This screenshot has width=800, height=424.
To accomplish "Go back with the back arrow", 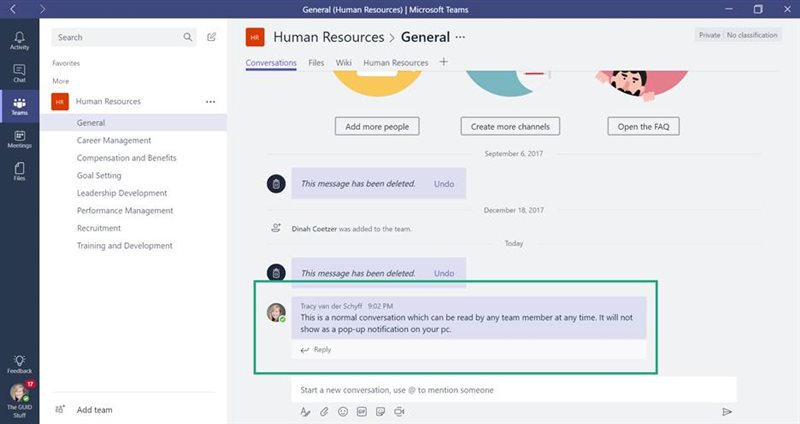I will point(13,9).
